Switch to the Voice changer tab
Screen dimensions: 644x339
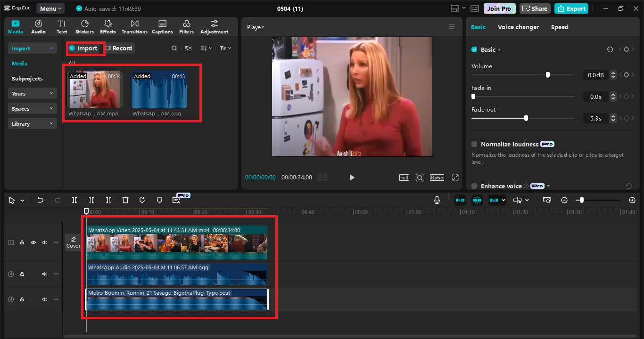click(x=518, y=27)
